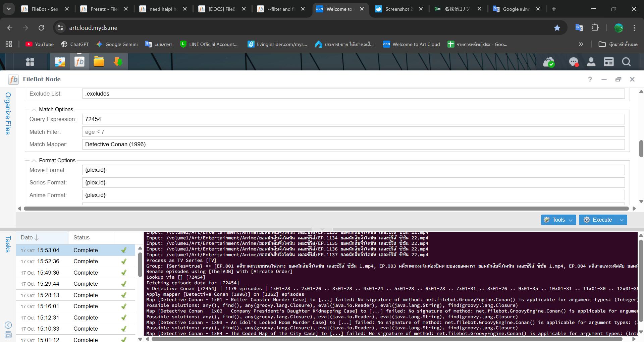Open the DSM notifications chat icon
The height and width of the screenshot is (342, 644).
coord(574,62)
